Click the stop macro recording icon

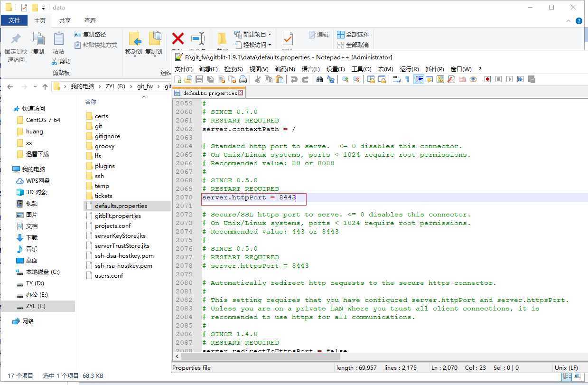click(x=498, y=79)
